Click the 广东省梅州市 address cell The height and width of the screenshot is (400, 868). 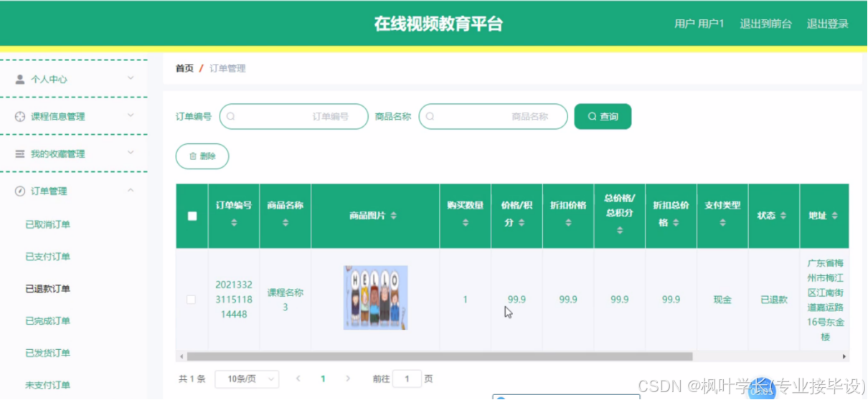825,300
